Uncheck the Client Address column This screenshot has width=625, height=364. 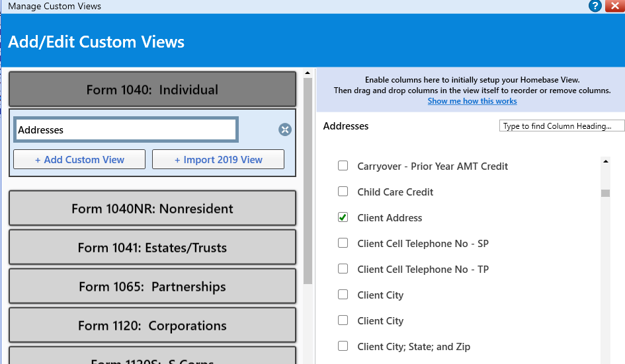point(343,217)
